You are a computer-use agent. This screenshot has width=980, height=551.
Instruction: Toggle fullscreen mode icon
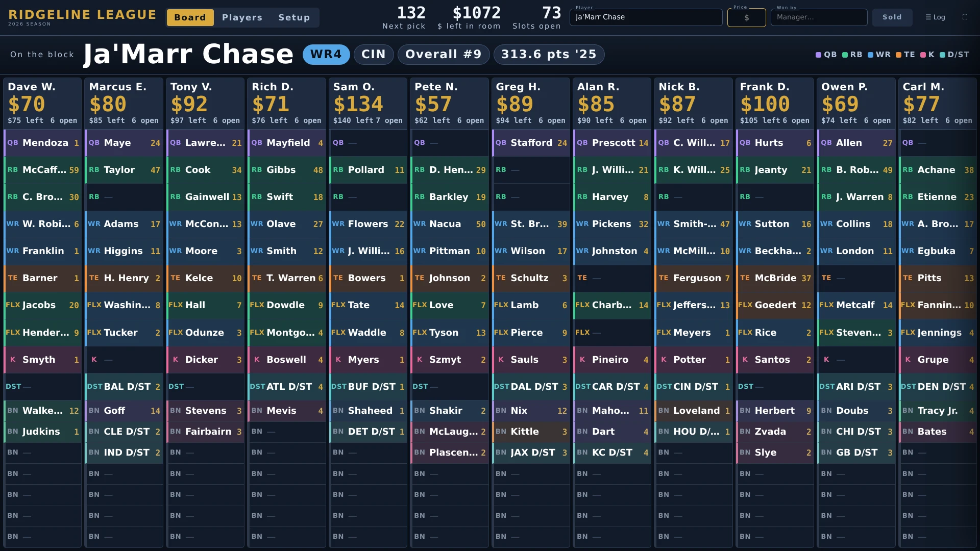point(965,17)
